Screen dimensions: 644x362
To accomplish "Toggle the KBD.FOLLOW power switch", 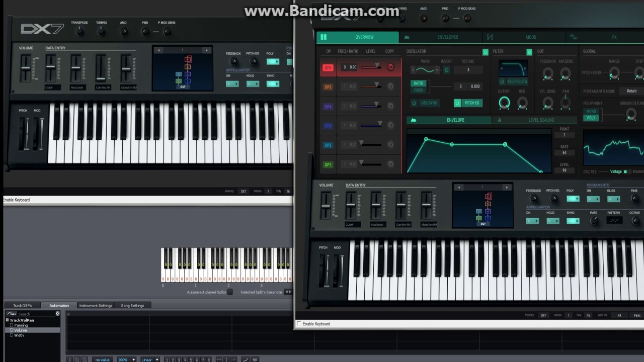I will pyautogui.click(x=502, y=81).
